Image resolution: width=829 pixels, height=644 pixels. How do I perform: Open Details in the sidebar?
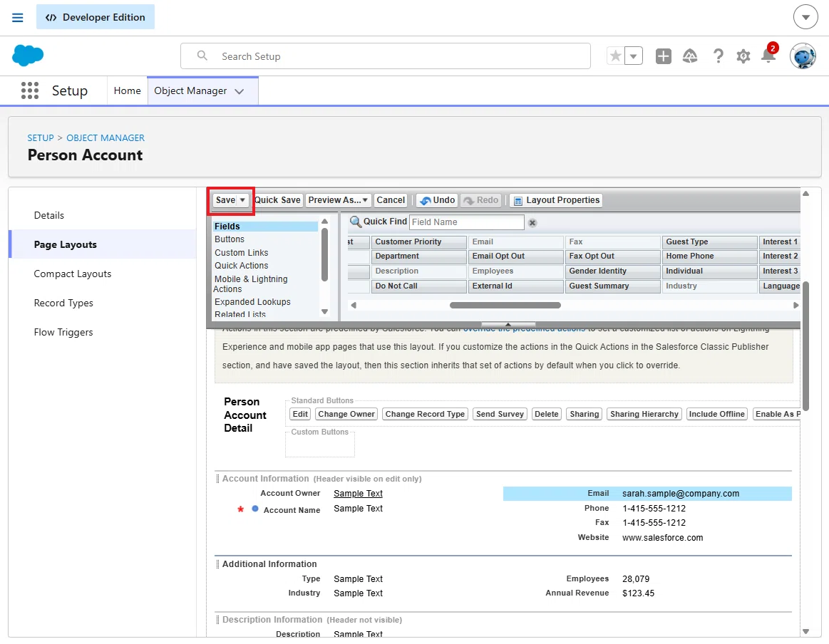(x=49, y=216)
